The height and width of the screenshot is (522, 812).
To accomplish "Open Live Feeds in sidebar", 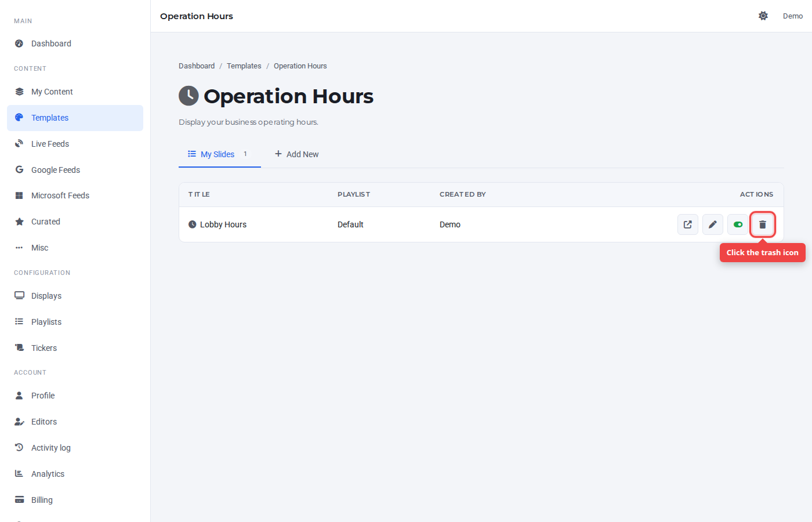I will click(75, 144).
